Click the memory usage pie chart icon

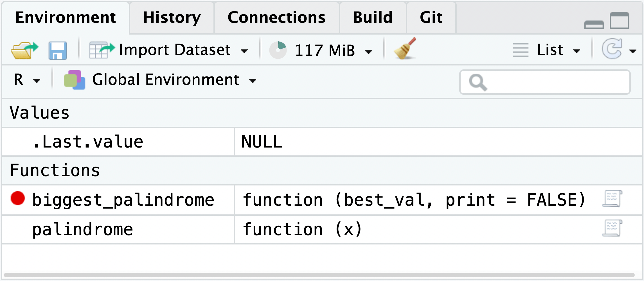(x=278, y=49)
